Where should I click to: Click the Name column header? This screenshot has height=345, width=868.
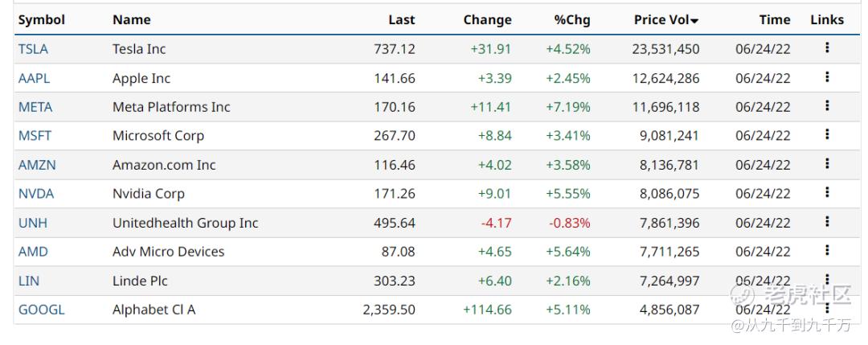[x=131, y=20]
